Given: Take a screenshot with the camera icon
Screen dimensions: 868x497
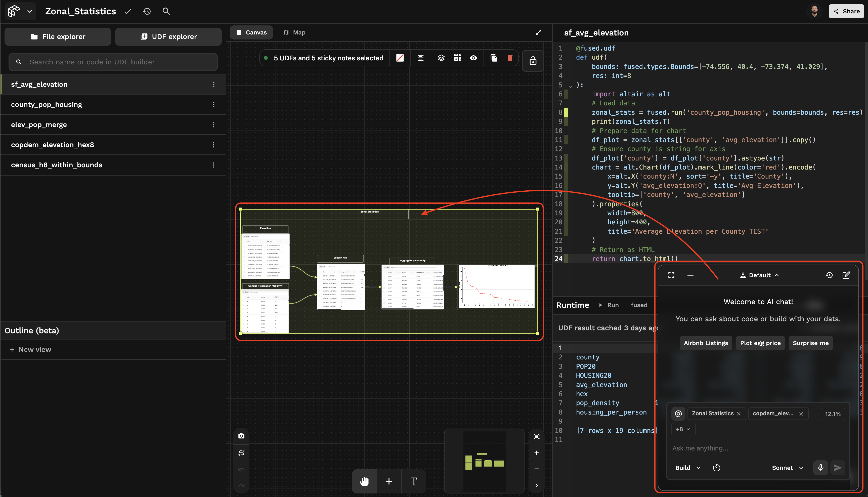Looking at the screenshot, I should (x=241, y=436).
